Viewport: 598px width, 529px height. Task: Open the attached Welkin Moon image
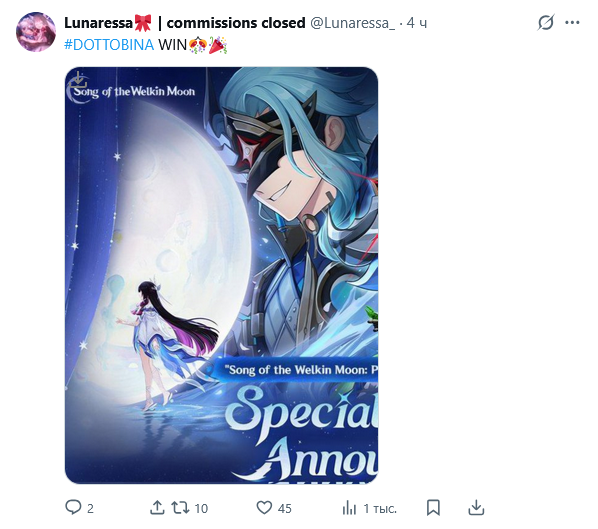222,275
